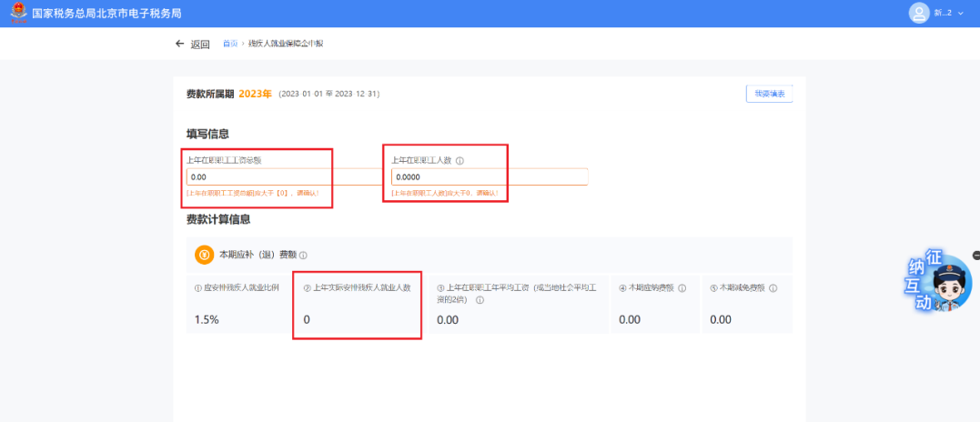Image resolution: width=980 pixels, height=422 pixels.
Task: Open the user avatar icon
Action: coord(919,13)
